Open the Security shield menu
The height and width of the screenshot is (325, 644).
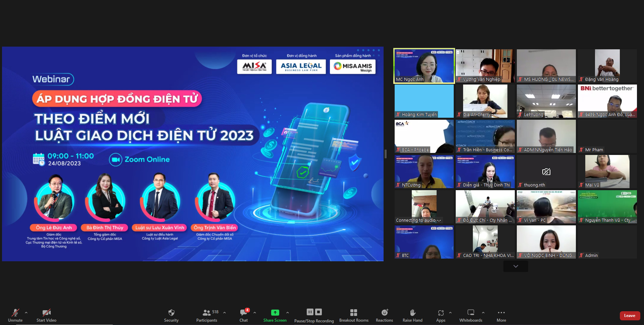coord(171,315)
